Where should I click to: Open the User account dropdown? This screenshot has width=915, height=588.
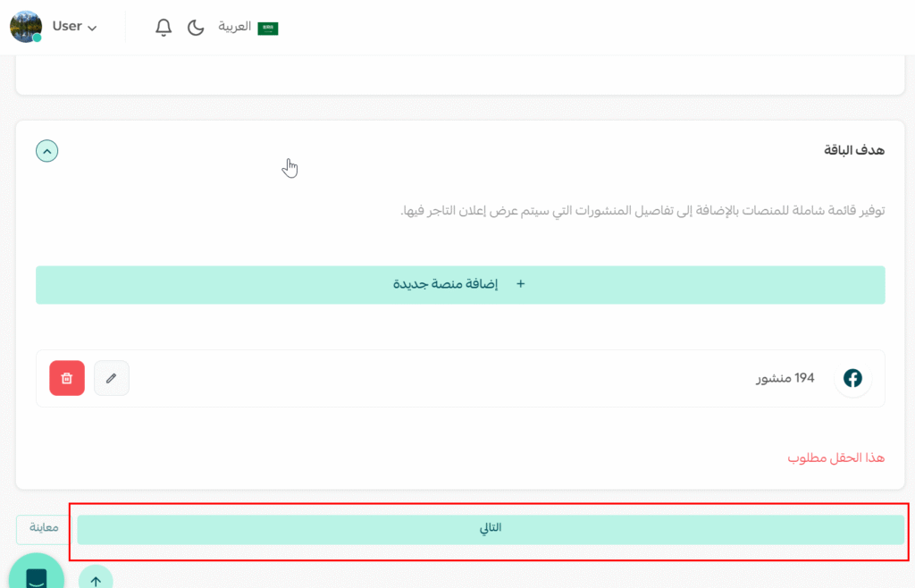point(74,27)
